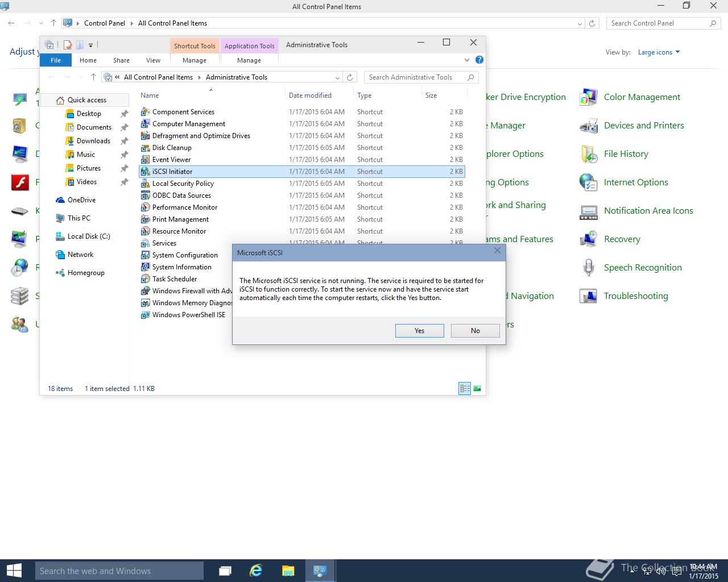The height and width of the screenshot is (582, 728).
Task: Sort by the Date modified column
Action: point(310,95)
